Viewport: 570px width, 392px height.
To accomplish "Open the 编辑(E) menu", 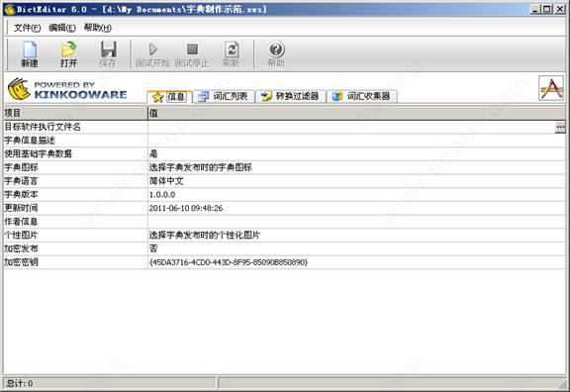I will [x=62, y=28].
